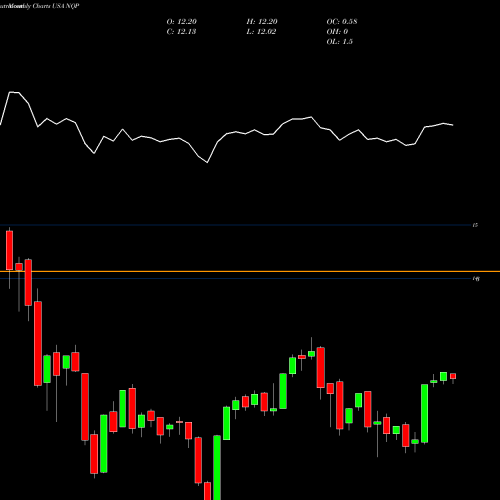500x500 pixels.
Task: Click the orange horizontal price level line
Action: click(x=250, y=272)
